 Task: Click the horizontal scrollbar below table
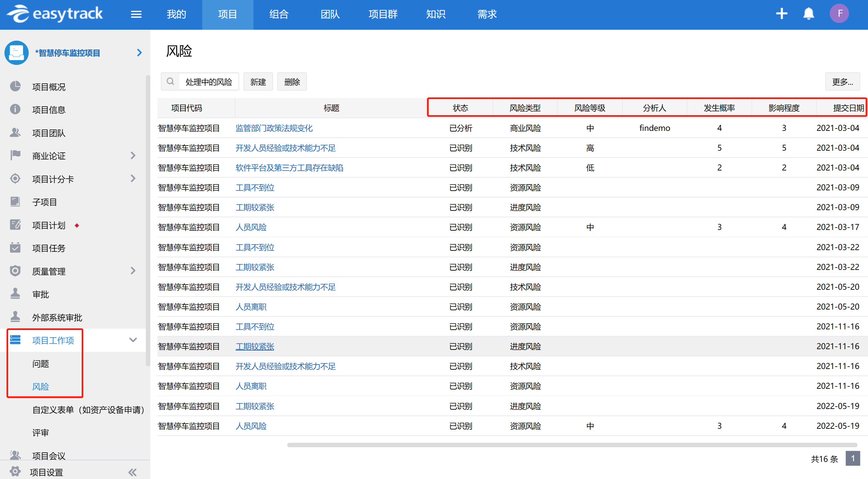pos(572,445)
